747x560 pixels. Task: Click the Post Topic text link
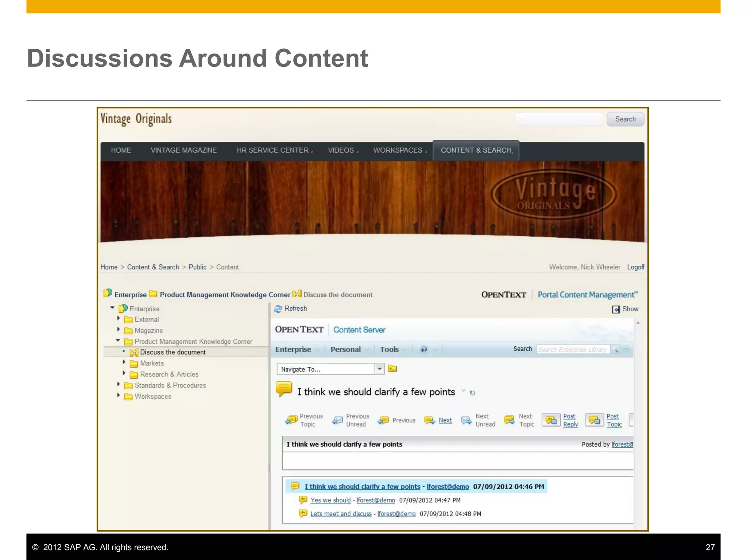click(x=614, y=420)
